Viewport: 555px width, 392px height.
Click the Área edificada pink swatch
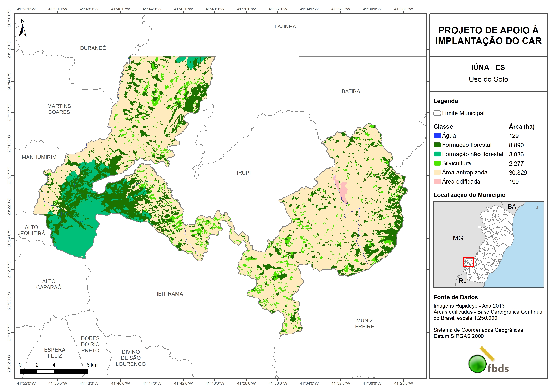click(x=437, y=181)
